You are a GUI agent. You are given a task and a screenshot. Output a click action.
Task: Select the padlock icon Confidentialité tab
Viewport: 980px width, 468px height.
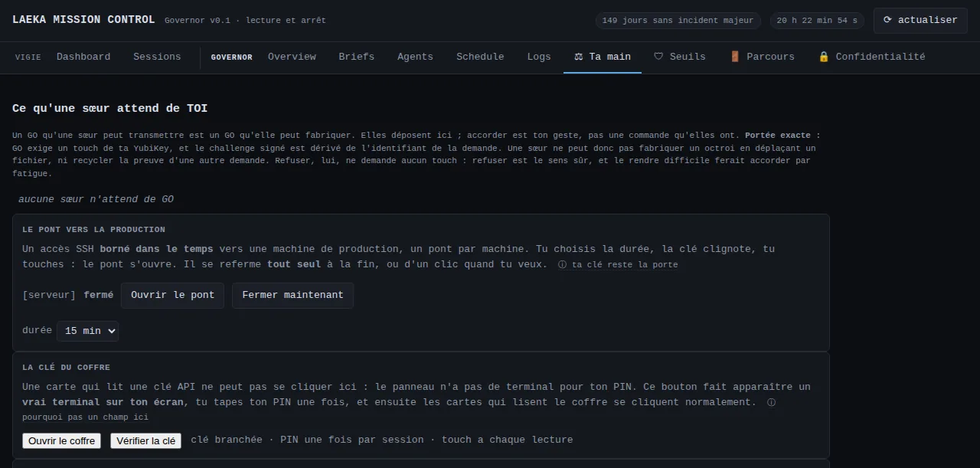pos(871,57)
